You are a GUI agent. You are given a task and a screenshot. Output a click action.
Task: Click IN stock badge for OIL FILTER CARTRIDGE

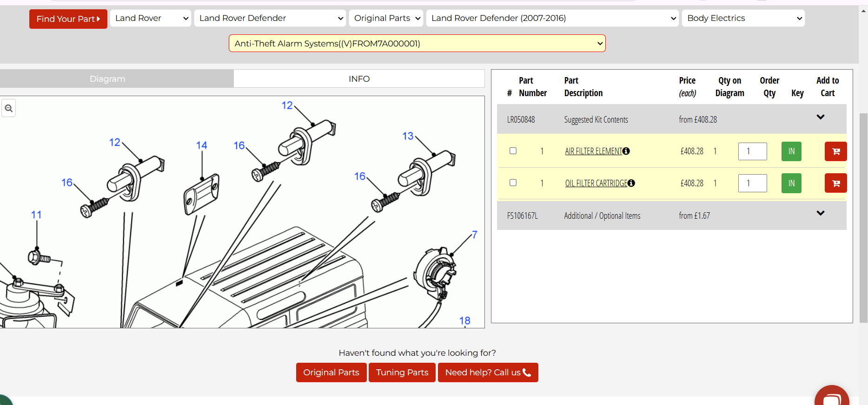pyautogui.click(x=791, y=183)
